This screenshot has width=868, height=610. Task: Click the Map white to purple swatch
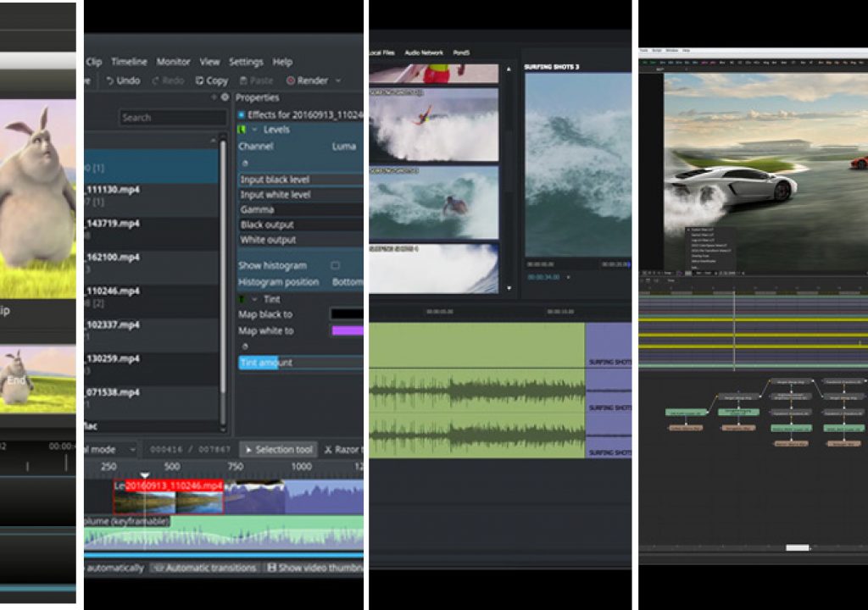[347, 331]
